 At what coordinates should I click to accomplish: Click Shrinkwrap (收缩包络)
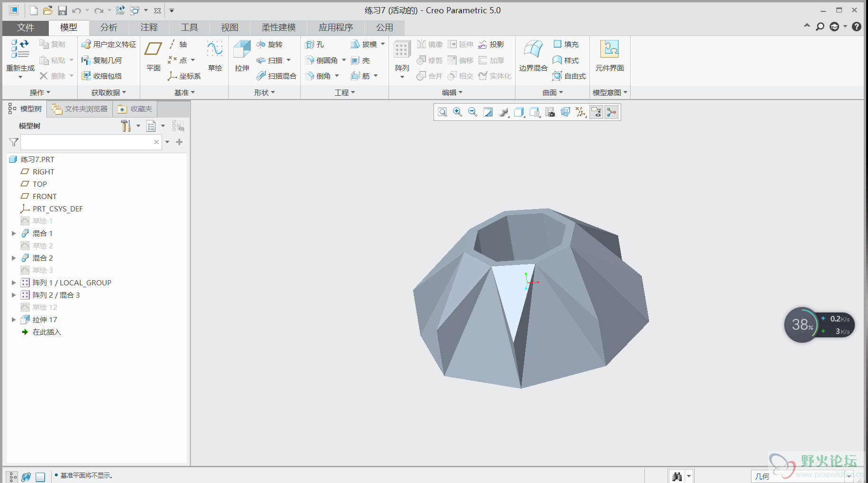point(101,76)
